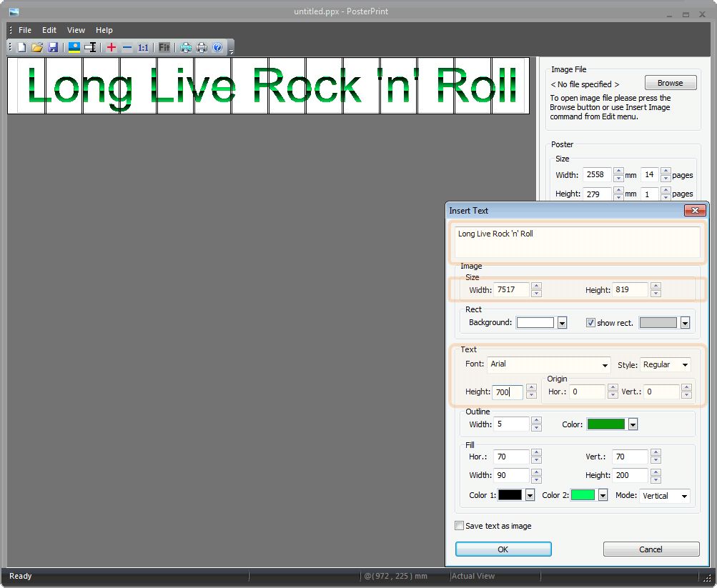The height and width of the screenshot is (588, 717).
Task: Decrease Poster Width pages down spinner
Action: point(666,178)
